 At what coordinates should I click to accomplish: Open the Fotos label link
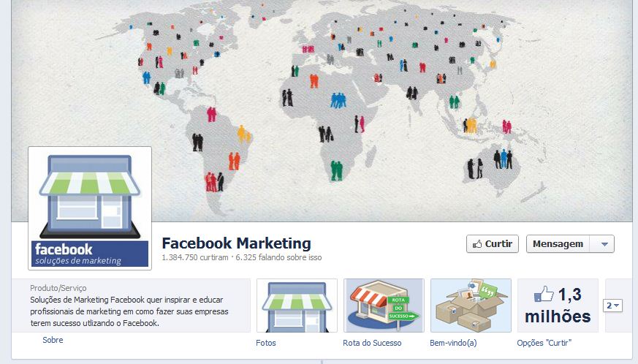266,343
